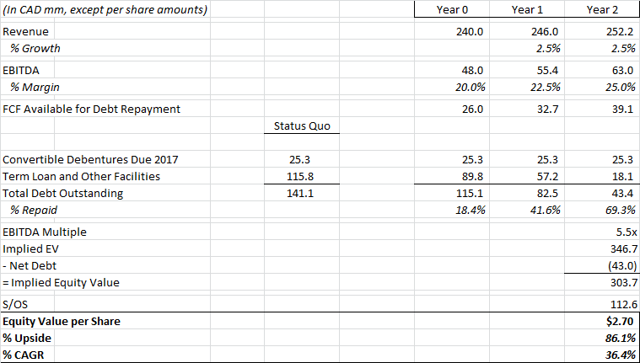Select the Implied EV label

(x=31, y=249)
